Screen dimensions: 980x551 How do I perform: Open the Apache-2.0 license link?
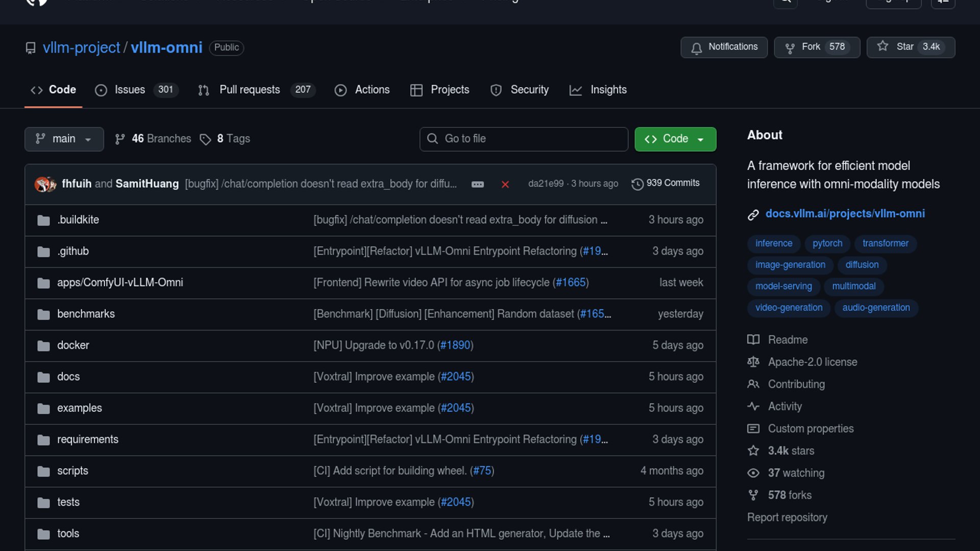812,362
